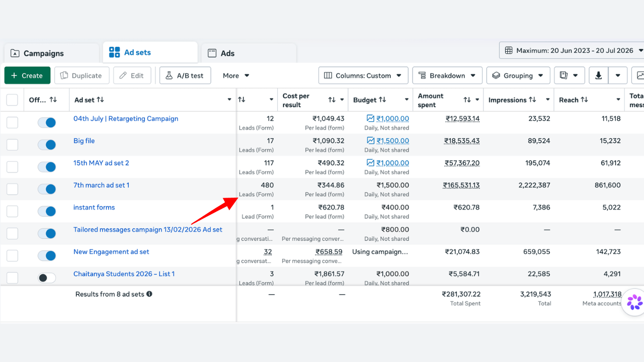This screenshot has height=362, width=644.
Task: Enable the Chaitanya Students 2026 toggle
Action: coord(47,278)
